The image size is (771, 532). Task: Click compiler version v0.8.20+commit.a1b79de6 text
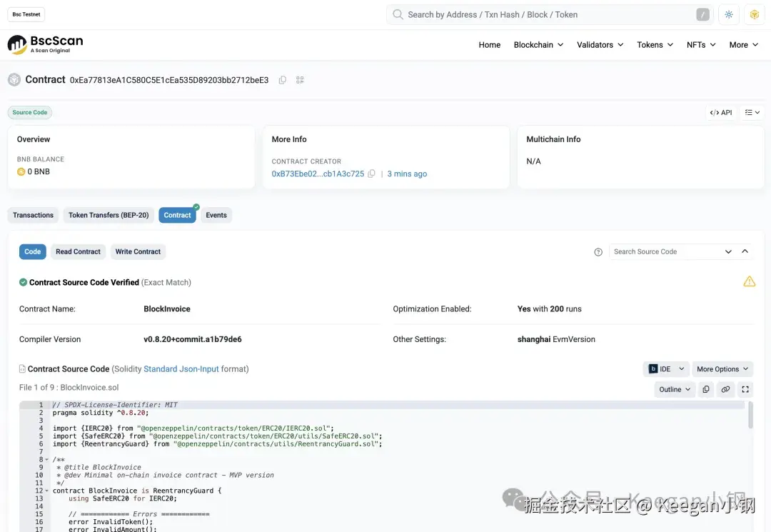coord(192,339)
